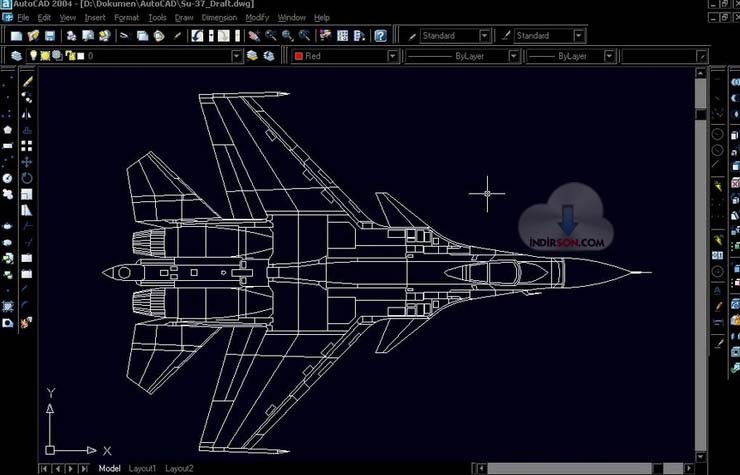Select the Model tab
Viewport: 740px width, 475px height.
109,468
